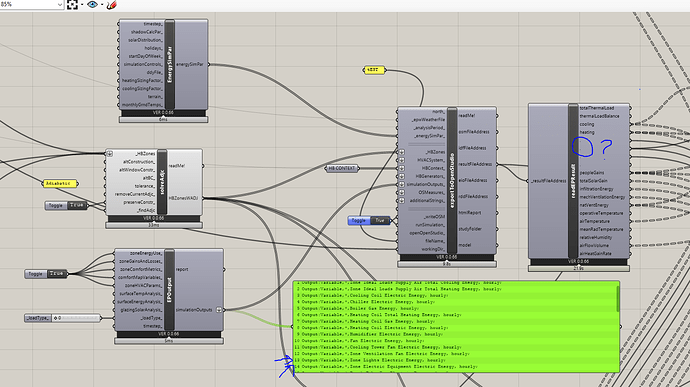Select the yellow Adiabatic panel
Viewport: 690px width, 387px height.
pos(60,184)
